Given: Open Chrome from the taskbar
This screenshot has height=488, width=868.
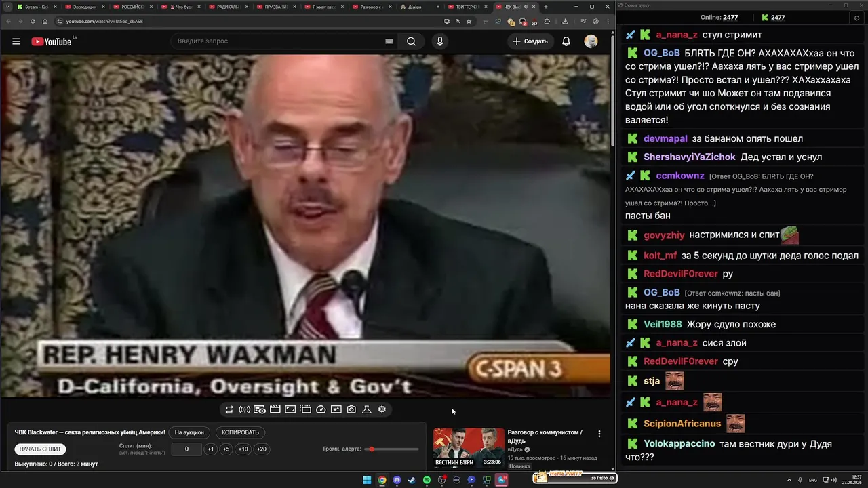Looking at the screenshot, I should click(382, 480).
